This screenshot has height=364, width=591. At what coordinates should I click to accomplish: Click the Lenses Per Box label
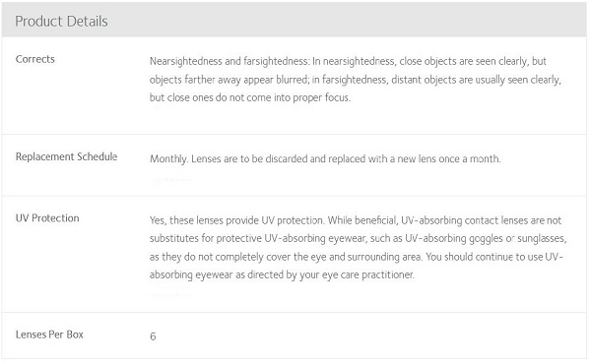pyautogui.click(x=49, y=334)
